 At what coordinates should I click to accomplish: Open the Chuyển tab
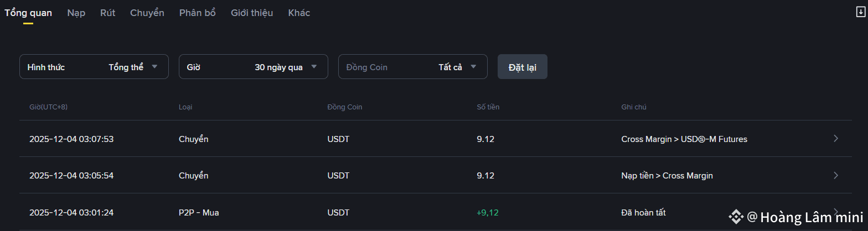(147, 13)
